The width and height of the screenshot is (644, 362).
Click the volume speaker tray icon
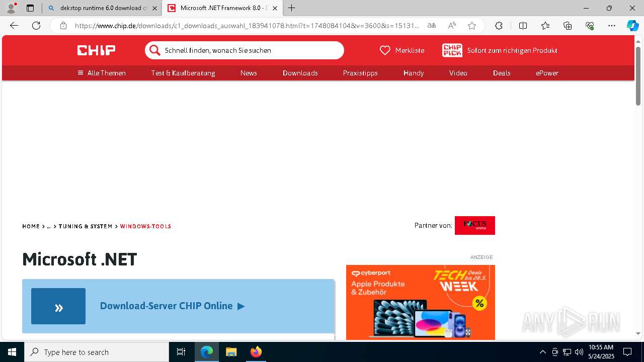[579, 352]
